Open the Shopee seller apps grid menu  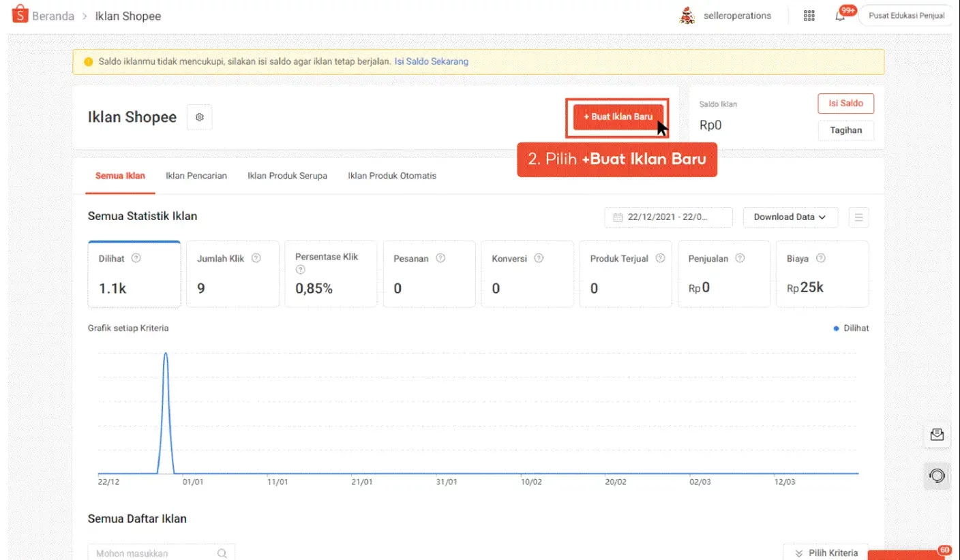point(809,15)
